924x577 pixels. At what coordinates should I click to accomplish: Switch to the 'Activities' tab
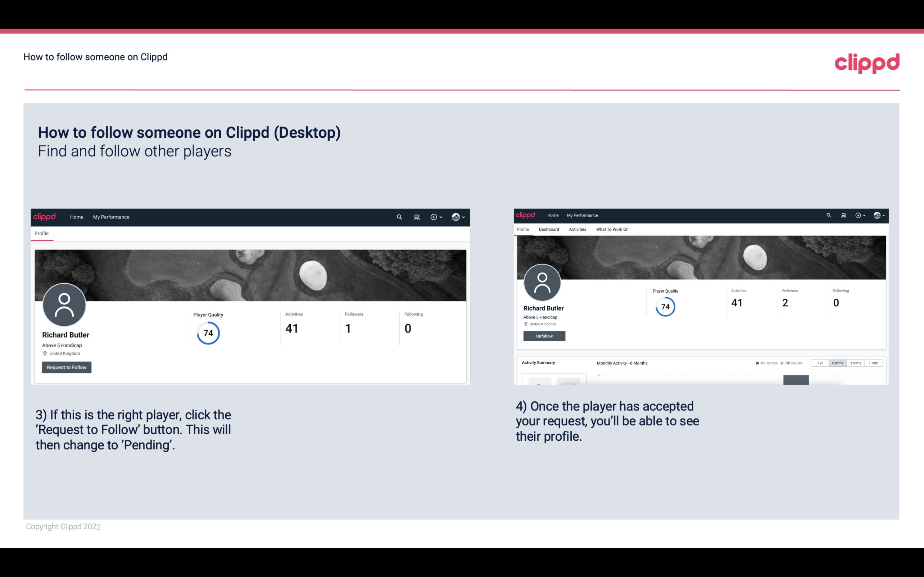tap(577, 229)
